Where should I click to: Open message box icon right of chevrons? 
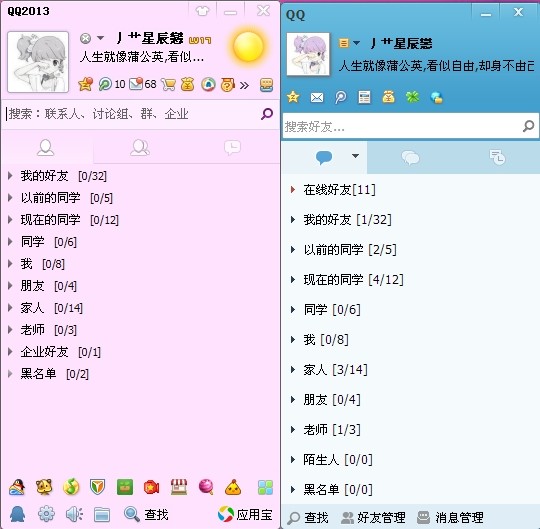click(266, 85)
